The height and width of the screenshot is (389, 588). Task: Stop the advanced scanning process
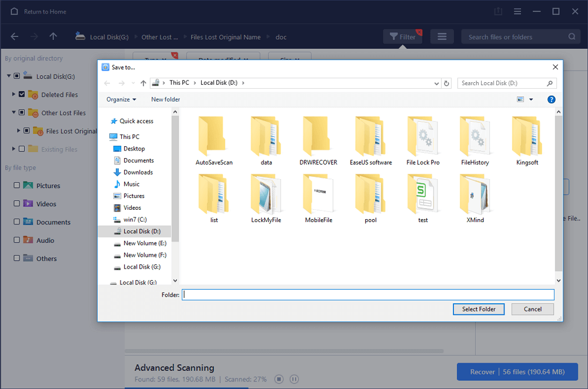coord(280,379)
